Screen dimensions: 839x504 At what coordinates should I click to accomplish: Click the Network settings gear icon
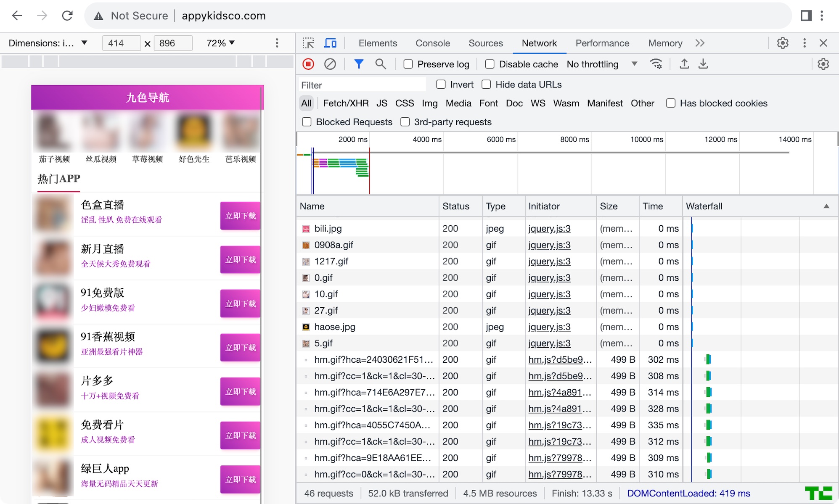823,64
